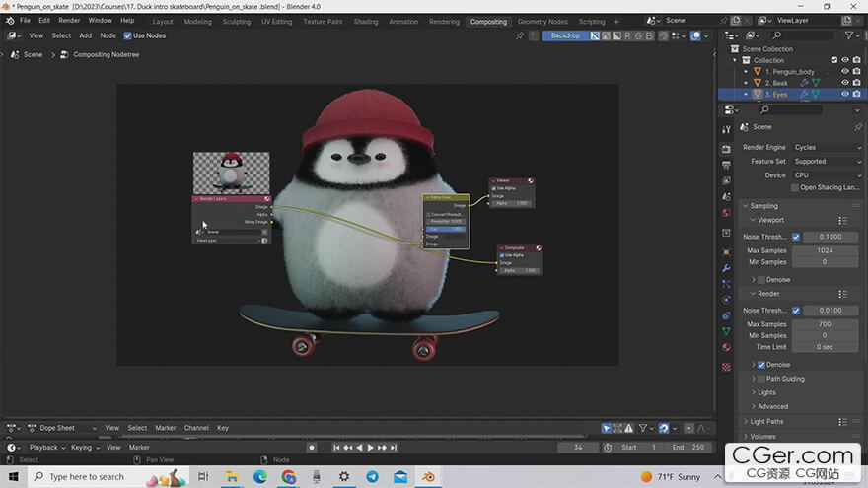Hide the 1. Penguin_body object in viewport

click(x=844, y=71)
